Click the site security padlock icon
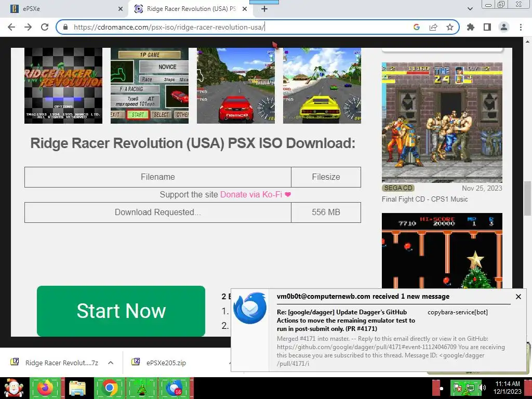The height and width of the screenshot is (399, 532). coord(65,27)
